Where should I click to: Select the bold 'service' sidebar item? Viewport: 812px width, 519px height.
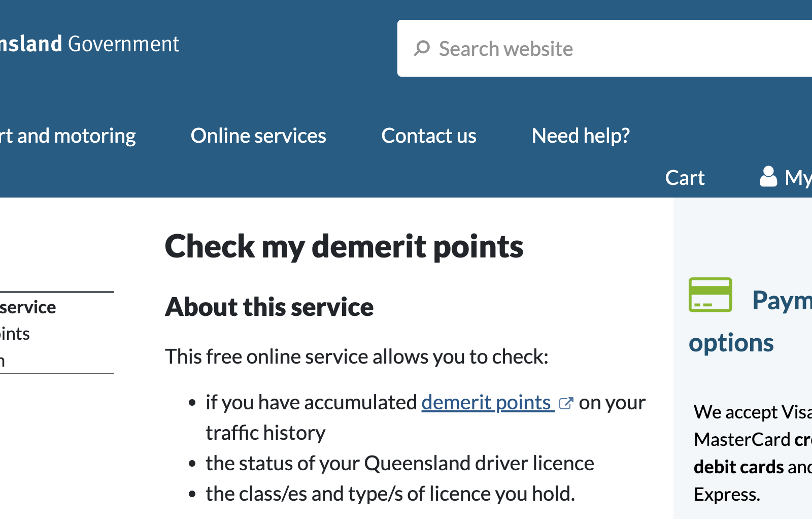pos(28,307)
